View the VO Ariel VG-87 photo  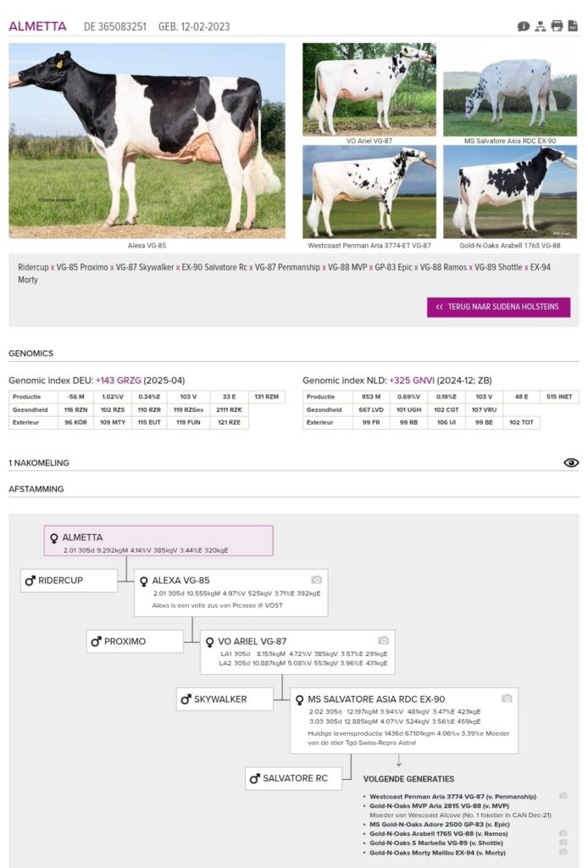(x=369, y=89)
